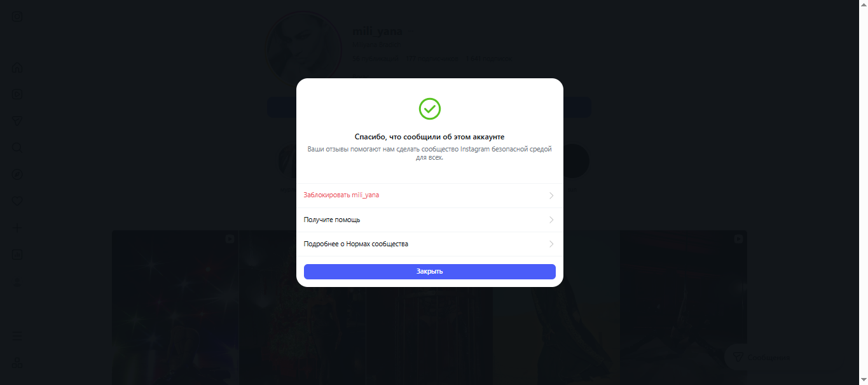The height and width of the screenshot is (385, 868).
Task: Select the Заблокировать mili_yana option
Action: coord(430,195)
